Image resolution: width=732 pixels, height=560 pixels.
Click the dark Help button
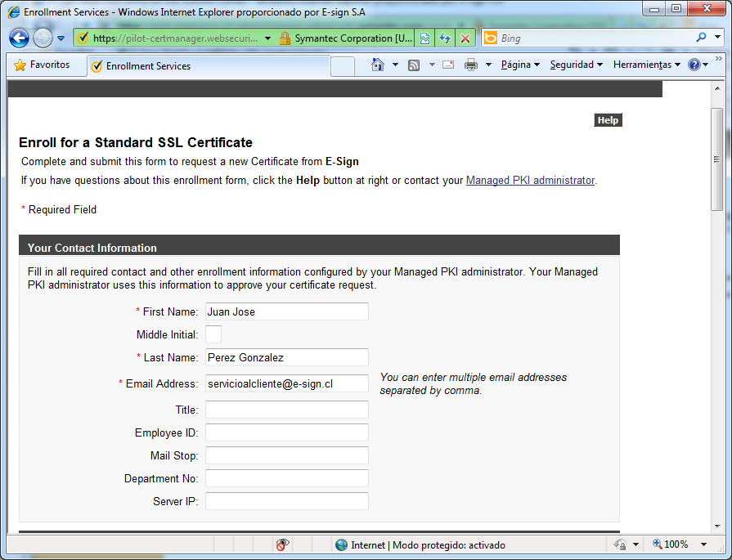[608, 120]
